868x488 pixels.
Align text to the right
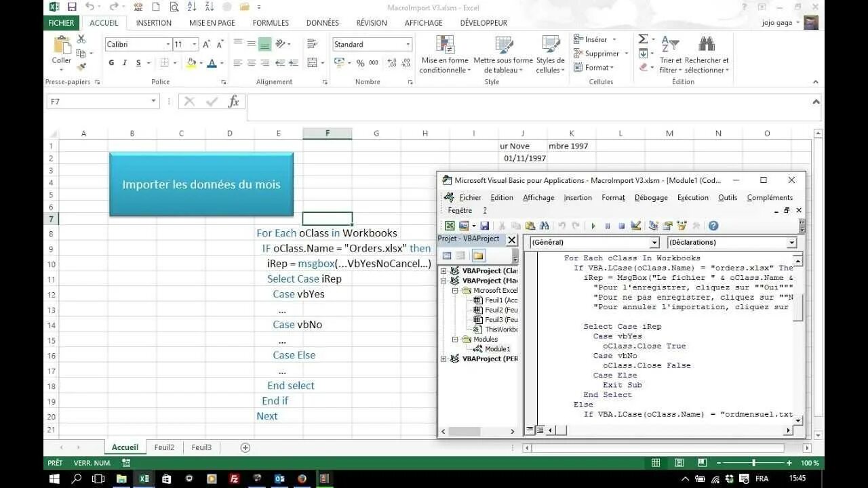tap(265, 63)
